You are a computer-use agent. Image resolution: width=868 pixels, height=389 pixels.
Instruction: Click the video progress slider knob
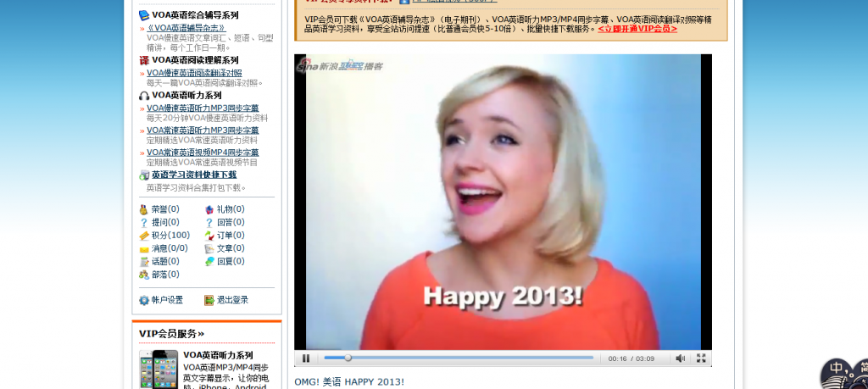348,358
